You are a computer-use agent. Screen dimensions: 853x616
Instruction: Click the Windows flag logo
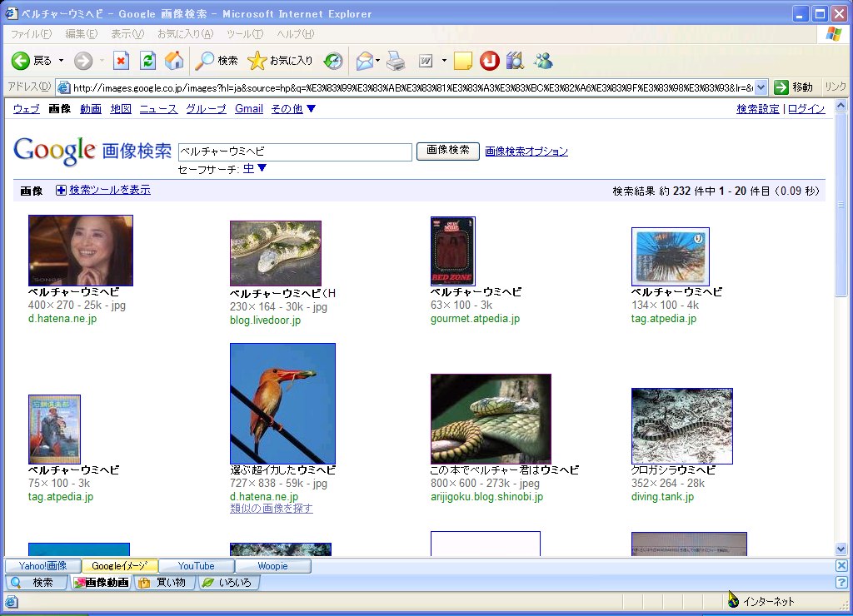point(833,34)
